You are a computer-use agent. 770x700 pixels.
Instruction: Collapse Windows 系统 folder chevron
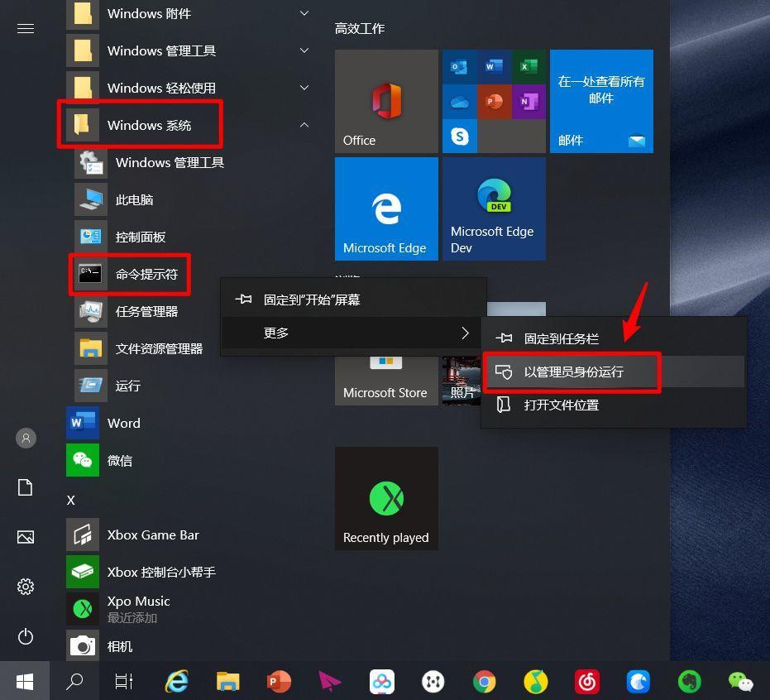pyautogui.click(x=304, y=125)
